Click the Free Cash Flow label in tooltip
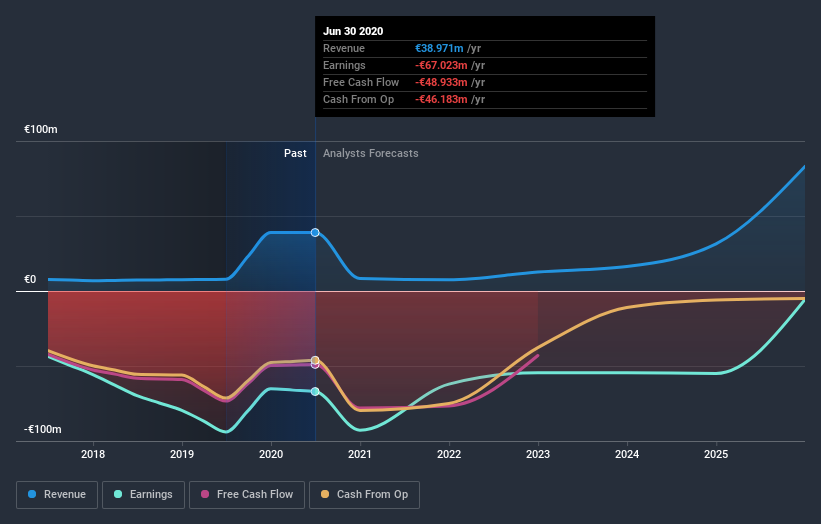Image resolution: width=821 pixels, height=524 pixels. (x=361, y=82)
